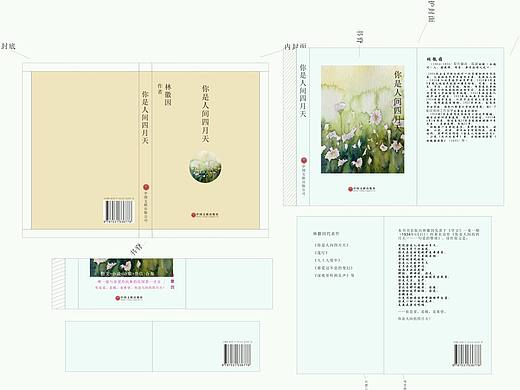Select the flower photo strip on the belly band
Image resolution: width=520 pixels, height=390 pixels.
click(131, 267)
